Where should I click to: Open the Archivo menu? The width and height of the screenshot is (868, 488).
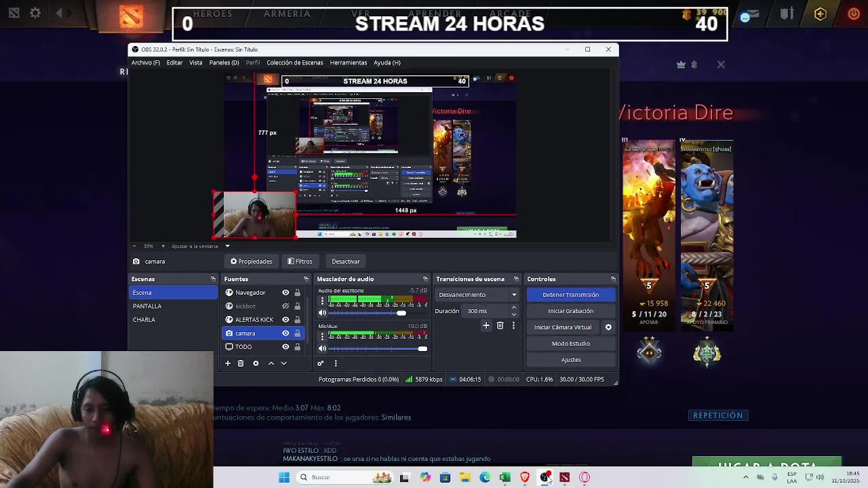pyautogui.click(x=146, y=62)
